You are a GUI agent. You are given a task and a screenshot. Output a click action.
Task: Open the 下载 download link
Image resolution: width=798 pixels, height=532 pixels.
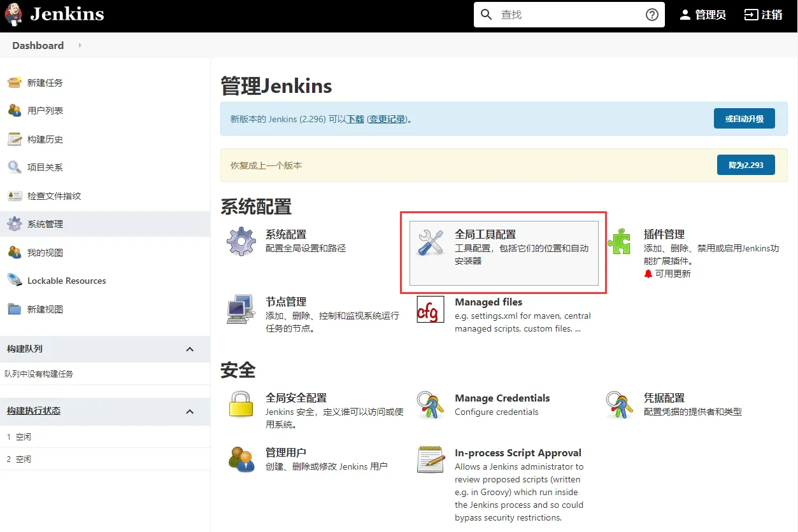tap(355, 119)
